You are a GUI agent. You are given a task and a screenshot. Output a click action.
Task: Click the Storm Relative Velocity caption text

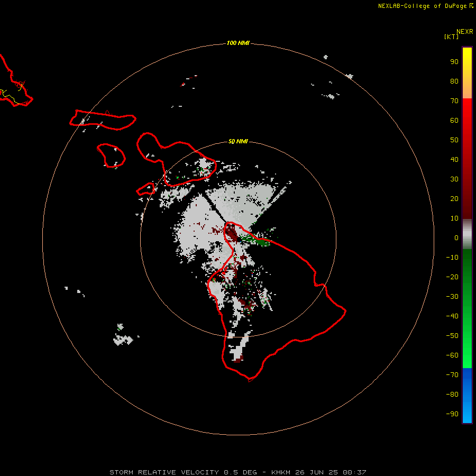pos(238,472)
